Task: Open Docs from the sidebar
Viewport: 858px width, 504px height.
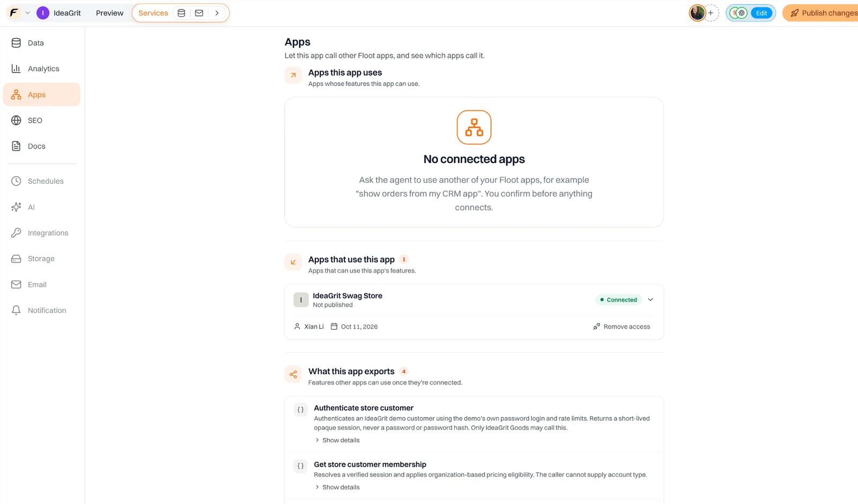Action: pyautogui.click(x=42, y=146)
